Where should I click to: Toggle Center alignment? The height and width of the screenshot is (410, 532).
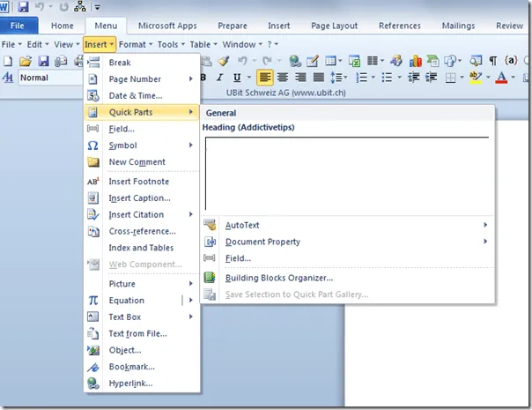pos(283,78)
